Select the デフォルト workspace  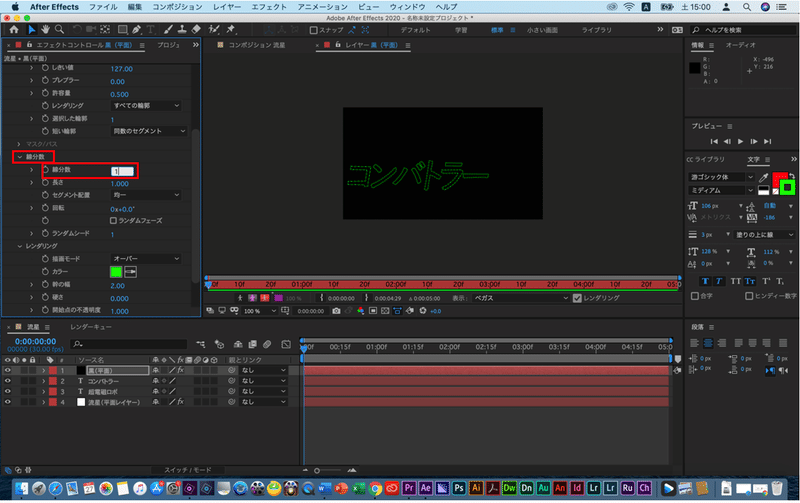click(415, 30)
